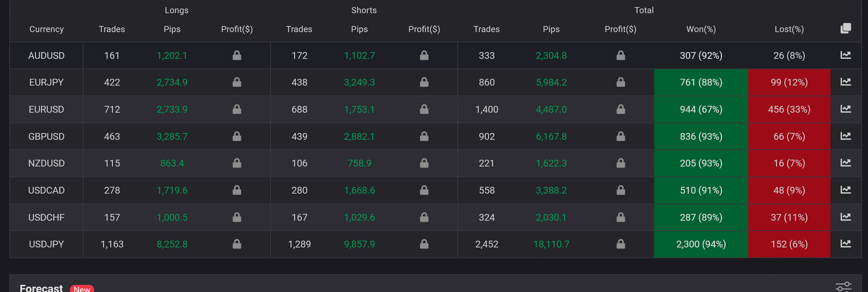Click the green 761 (88%) won cell

(701, 82)
